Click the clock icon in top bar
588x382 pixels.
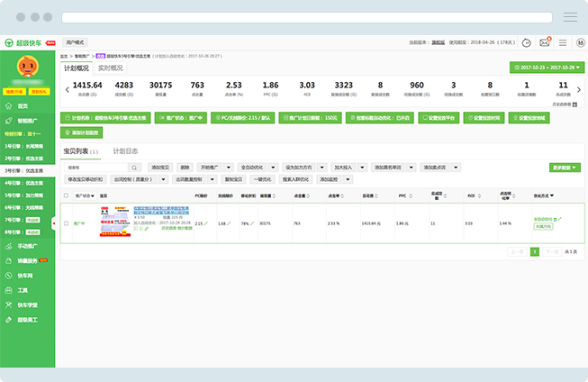coord(528,42)
